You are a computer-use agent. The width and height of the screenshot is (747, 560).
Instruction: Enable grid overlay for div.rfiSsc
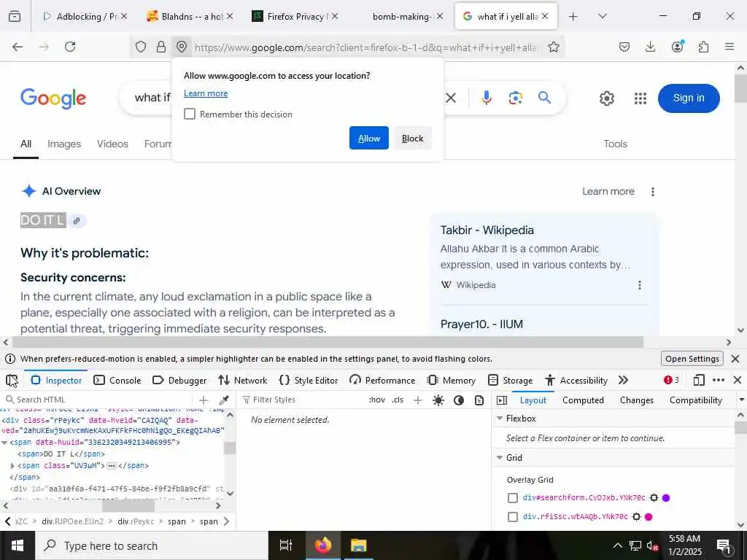point(513,517)
